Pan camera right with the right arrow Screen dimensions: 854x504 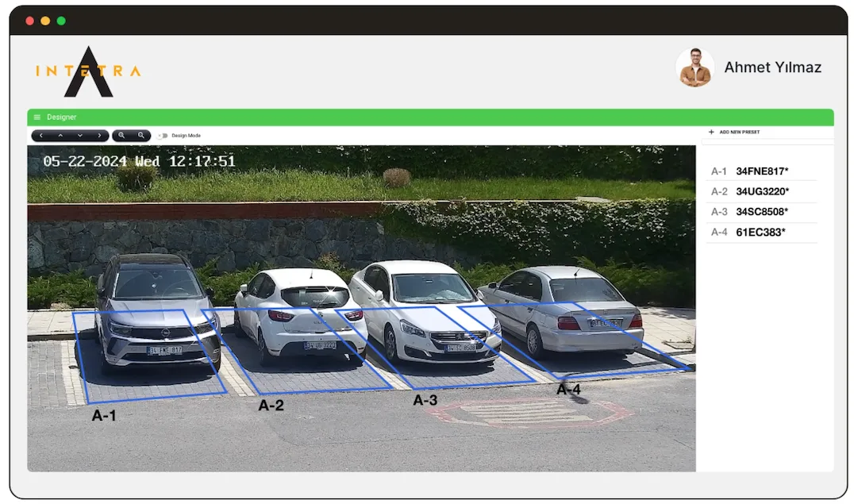point(98,136)
